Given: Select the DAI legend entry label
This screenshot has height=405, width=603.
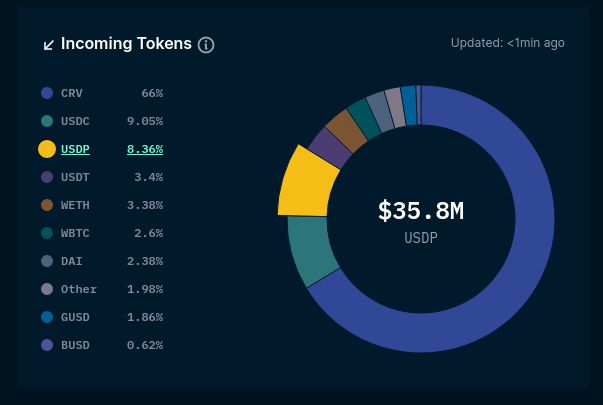Looking at the screenshot, I should tap(71, 261).
